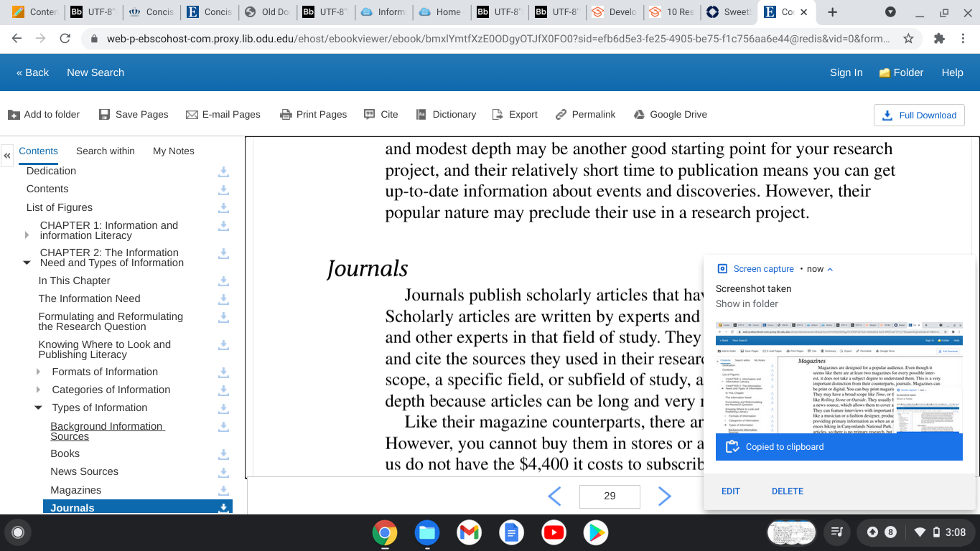The width and height of the screenshot is (980, 551).
Task: Open the Magazines contents entry
Action: click(x=76, y=490)
